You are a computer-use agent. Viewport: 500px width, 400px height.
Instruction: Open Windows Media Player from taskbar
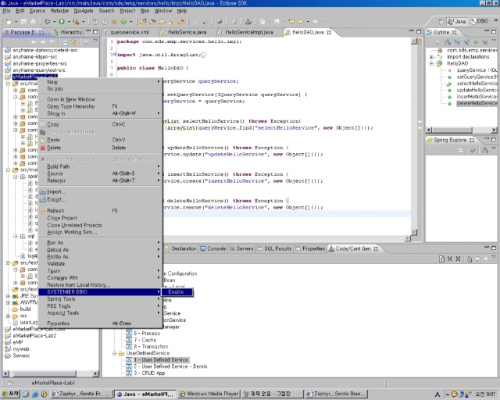(x=209, y=394)
